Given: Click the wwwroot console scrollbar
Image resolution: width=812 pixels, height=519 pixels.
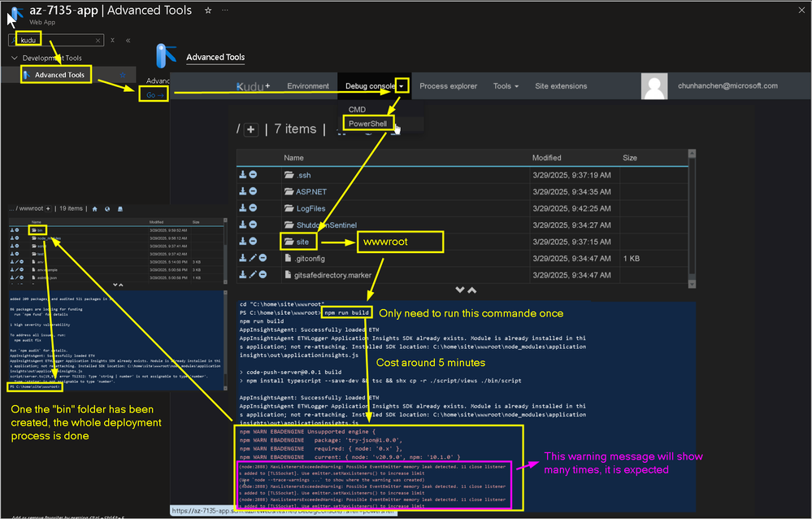Looking at the screenshot, I should [225, 339].
